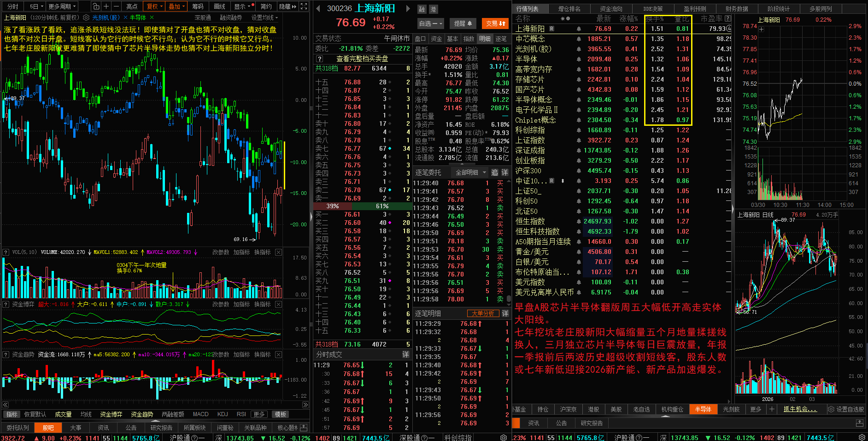
Task: Expand the 隐藏 panel arrows
Action: click(288, 6)
